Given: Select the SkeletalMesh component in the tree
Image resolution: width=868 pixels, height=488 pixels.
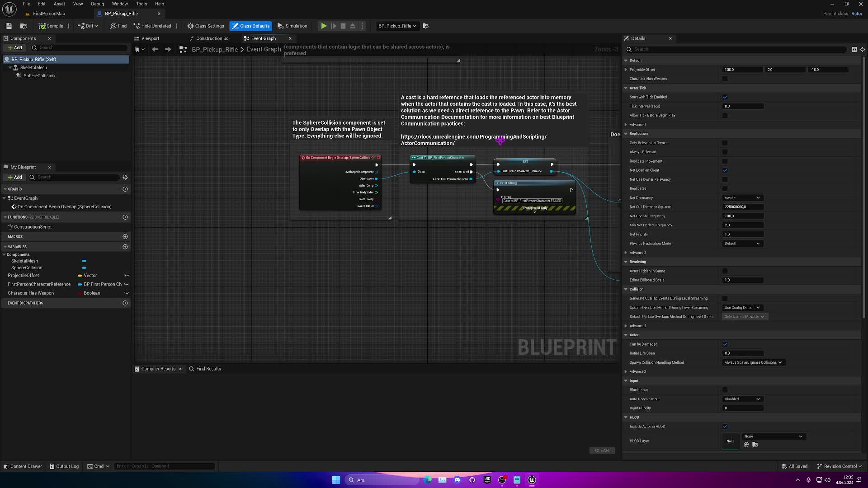Looking at the screenshot, I should tap(33, 67).
